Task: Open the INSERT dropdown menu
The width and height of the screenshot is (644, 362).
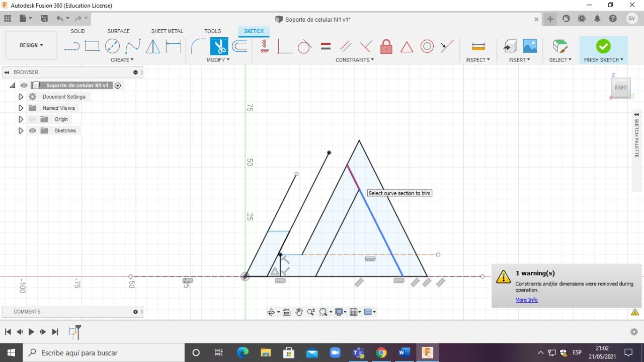Action: pos(520,60)
